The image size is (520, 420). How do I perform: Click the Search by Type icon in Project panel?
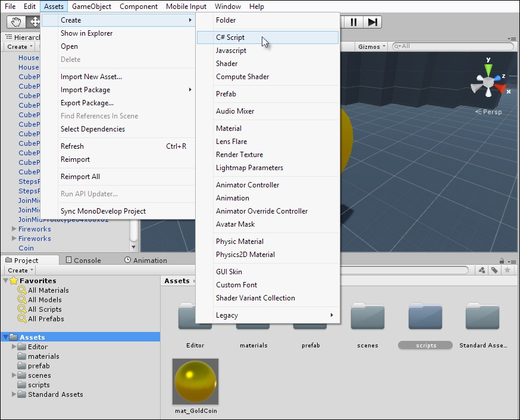482,269
